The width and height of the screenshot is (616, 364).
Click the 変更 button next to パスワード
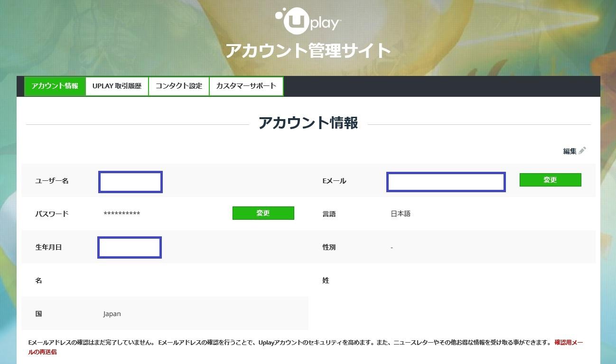(x=263, y=213)
